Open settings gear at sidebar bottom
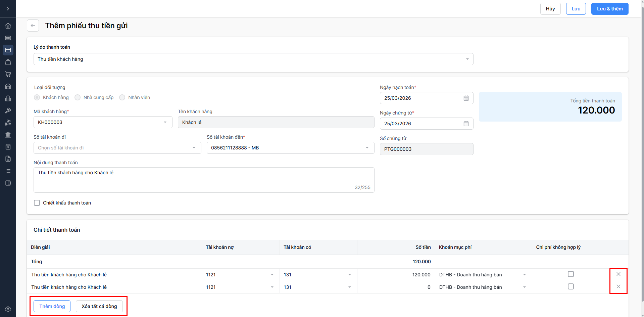The width and height of the screenshot is (644, 317). tap(8, 309)
